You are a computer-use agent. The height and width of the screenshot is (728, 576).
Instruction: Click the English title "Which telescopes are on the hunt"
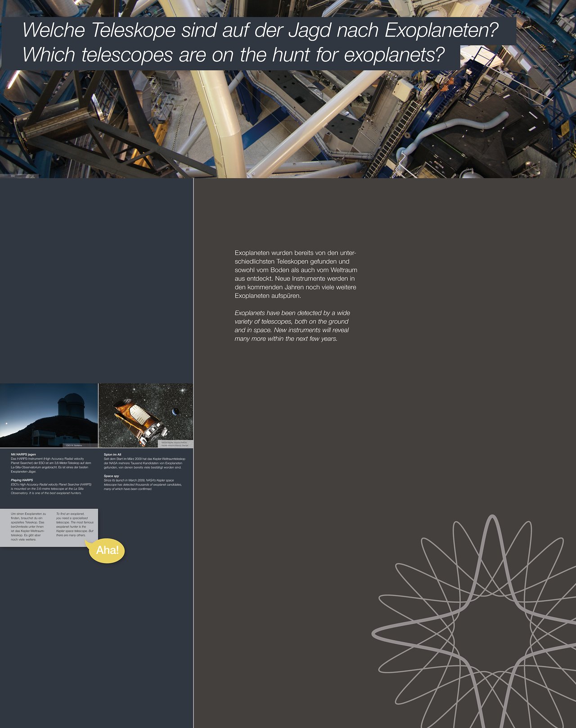tap(234, 55)
